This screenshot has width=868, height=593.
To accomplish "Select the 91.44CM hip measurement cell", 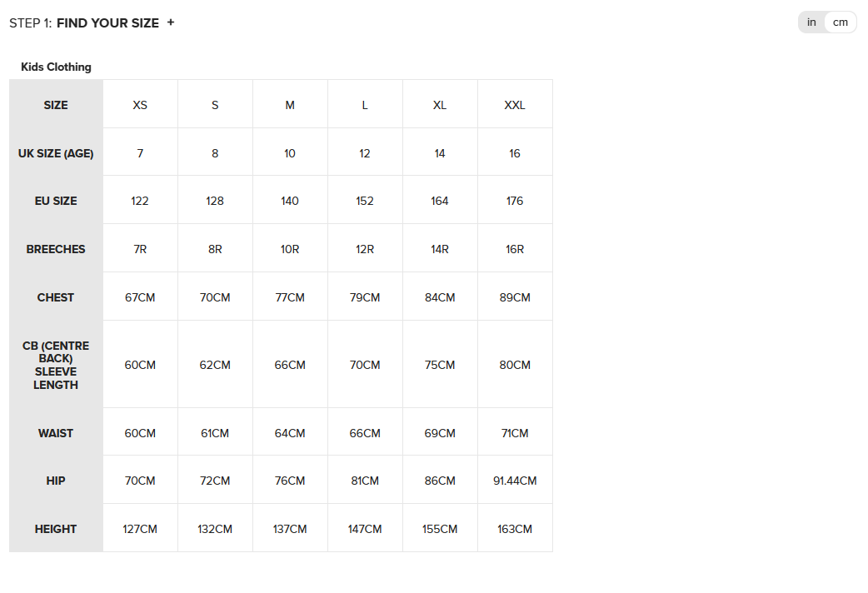I will tap(515, 481).
